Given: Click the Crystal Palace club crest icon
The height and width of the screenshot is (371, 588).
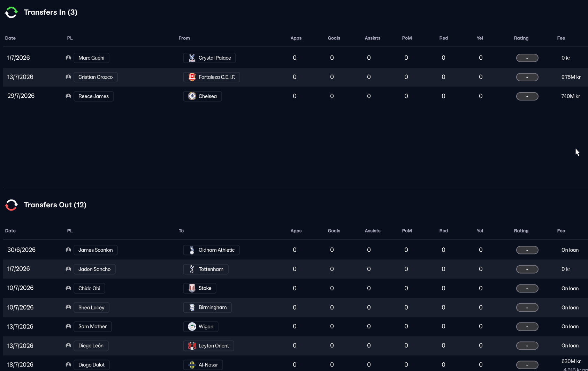Looking at the screenshot, I should point(192,58).
